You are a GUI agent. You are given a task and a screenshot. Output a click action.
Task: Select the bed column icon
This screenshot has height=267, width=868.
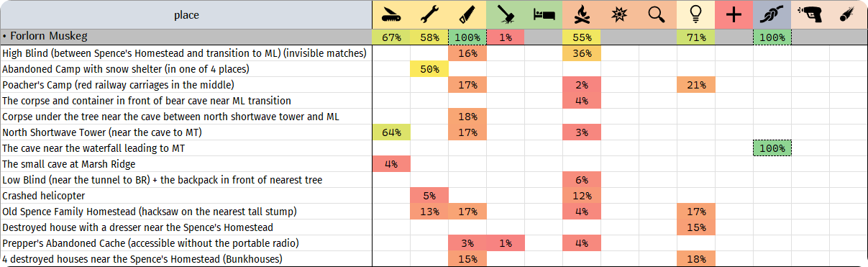pos(544,15)
